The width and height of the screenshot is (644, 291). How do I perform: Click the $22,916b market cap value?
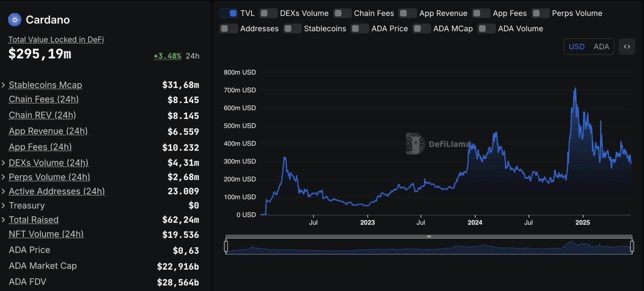pyautogui.click(x=178, y=267)
